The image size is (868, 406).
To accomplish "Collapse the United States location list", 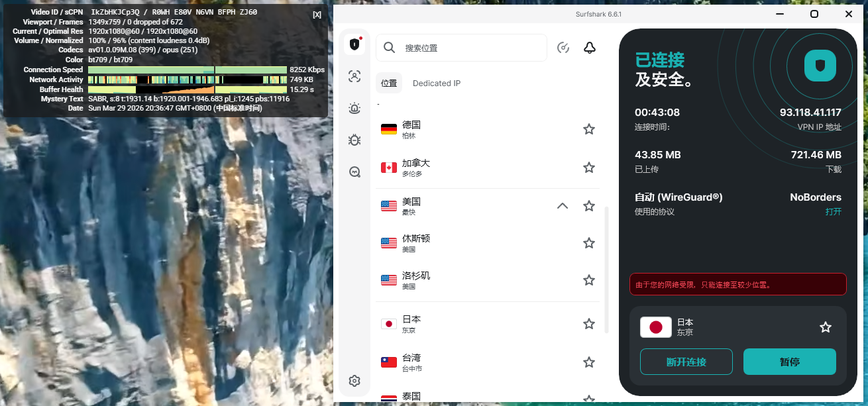I will tap(563, 206).
